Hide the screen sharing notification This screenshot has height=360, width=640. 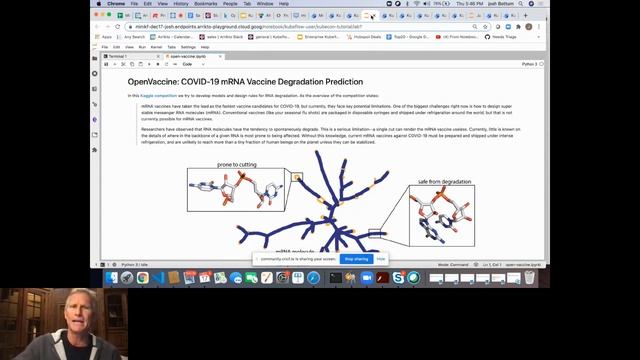pyautogui.click(x=381, y=259)
